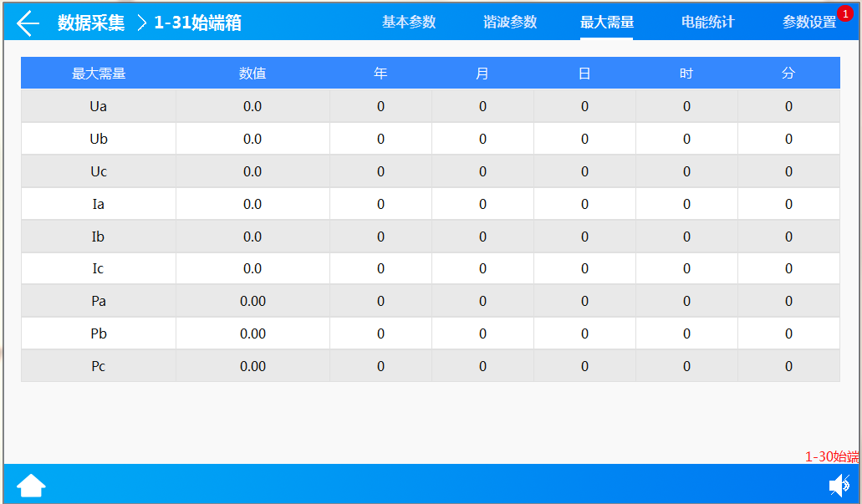Select the Pa power demand row

[x=98, y=300]
